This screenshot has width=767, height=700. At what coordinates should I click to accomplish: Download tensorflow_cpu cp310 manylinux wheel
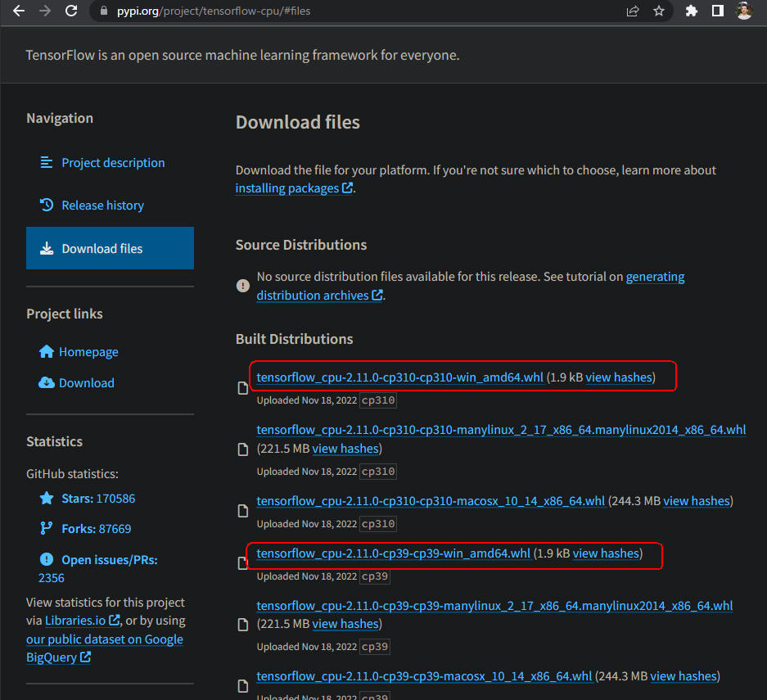[x=501, y=430]
